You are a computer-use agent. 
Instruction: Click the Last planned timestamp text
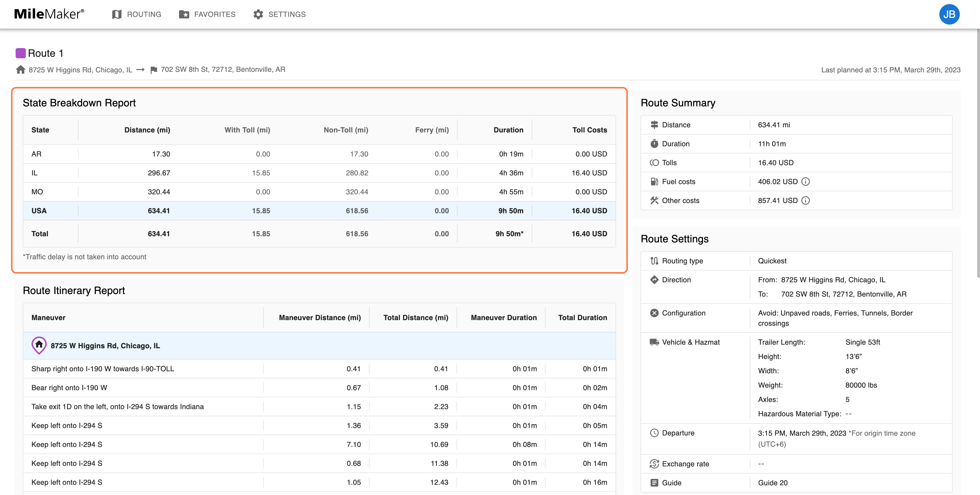tap(890, 70)
